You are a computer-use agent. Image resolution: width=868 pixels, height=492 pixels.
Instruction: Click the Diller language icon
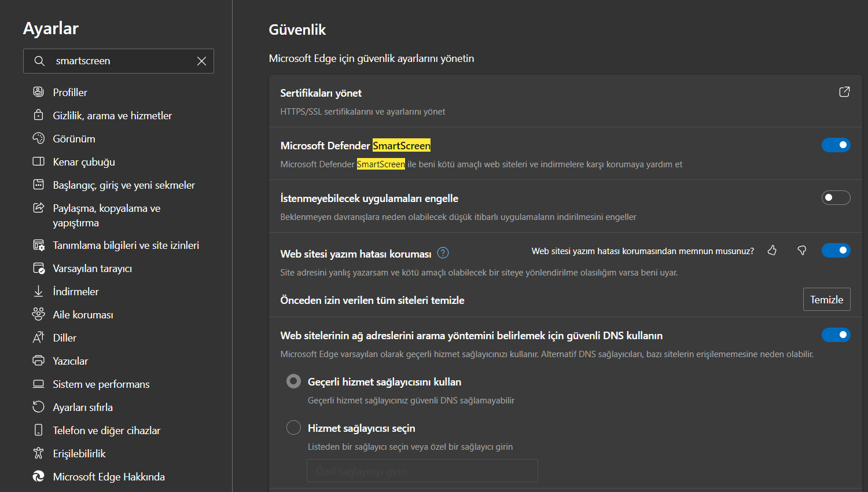tap(39, 337)
